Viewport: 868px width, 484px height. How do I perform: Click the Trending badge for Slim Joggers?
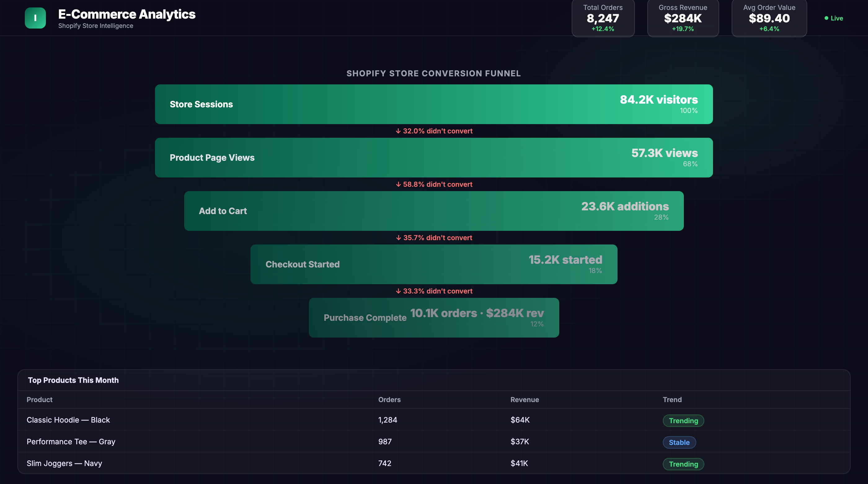coord(683,464)
